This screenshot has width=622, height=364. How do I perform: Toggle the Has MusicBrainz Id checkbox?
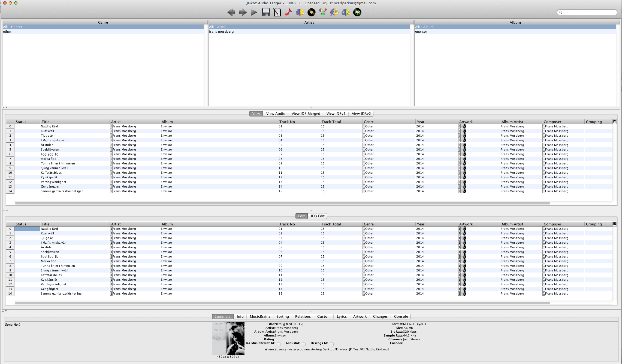[279, 344]
